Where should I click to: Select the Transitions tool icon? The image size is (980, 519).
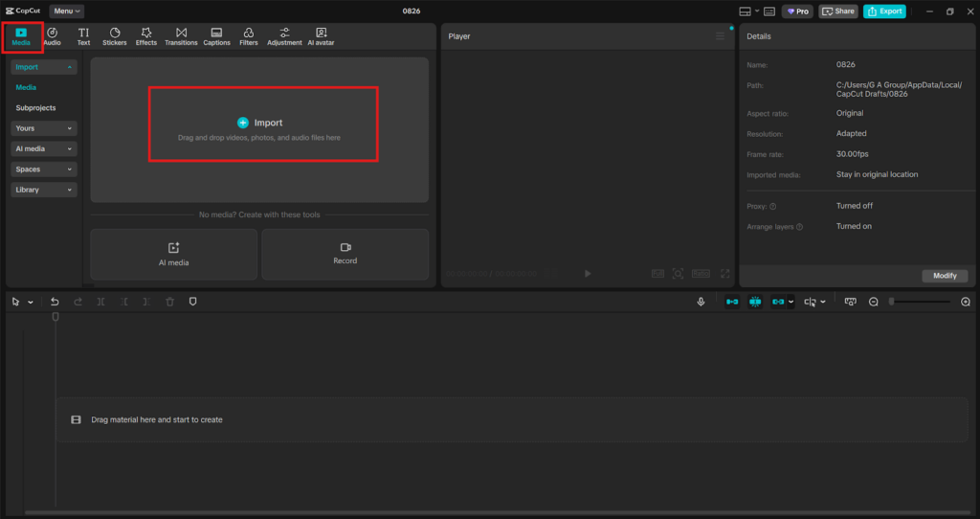click(181, 36)
